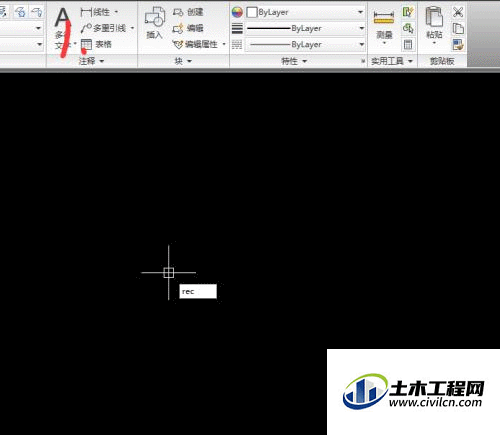The height and width of the screenshot is (435, 500).
Task: Insert a Table (表格)
Action: 96,44
